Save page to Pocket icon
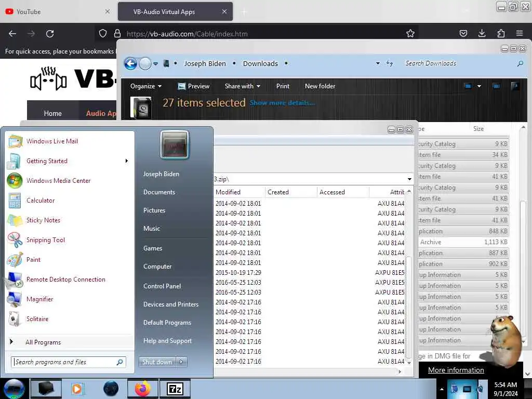 point(463,33)
